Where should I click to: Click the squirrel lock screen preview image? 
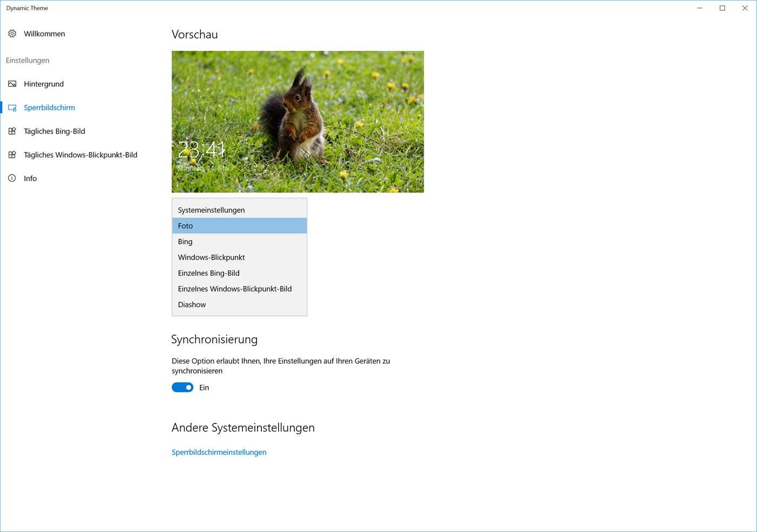pyautogui.click(x=298, y=122)
